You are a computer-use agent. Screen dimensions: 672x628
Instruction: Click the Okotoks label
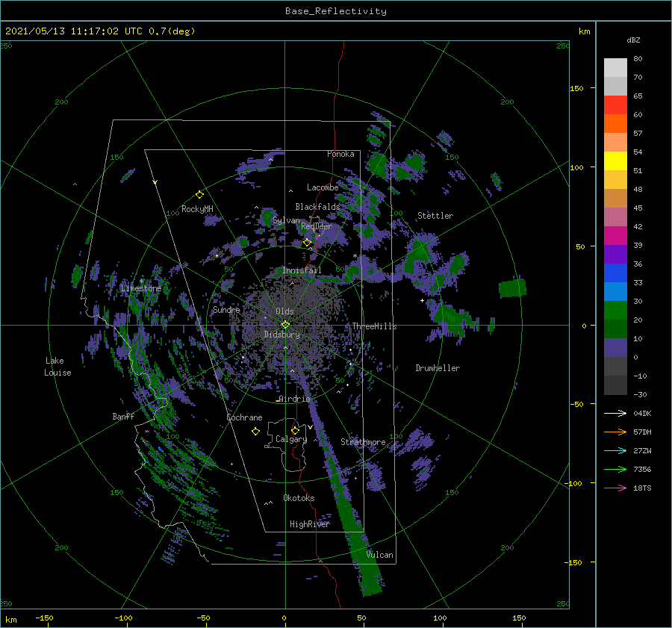[x=299, y=498]
